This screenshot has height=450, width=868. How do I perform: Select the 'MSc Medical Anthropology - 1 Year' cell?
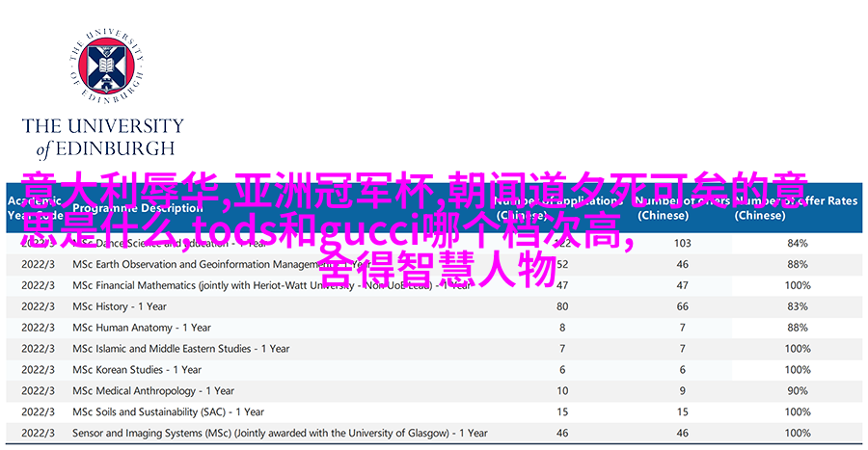click(153, 391)
